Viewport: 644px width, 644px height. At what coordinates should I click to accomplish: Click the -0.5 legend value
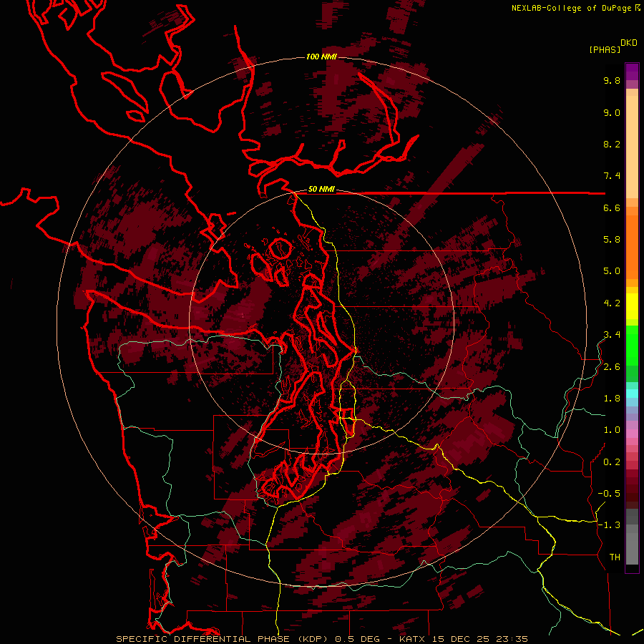coord(609,494)
